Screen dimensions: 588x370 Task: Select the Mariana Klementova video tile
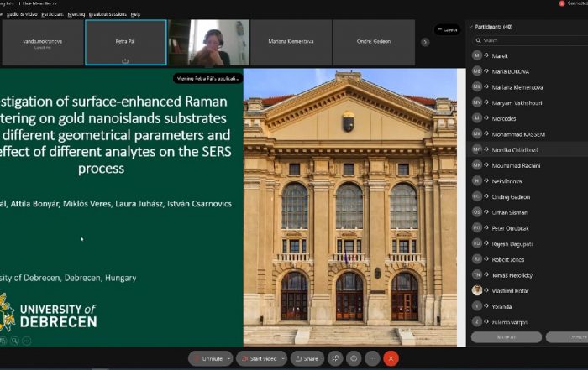pyautogui.click(x=291, y=42)
